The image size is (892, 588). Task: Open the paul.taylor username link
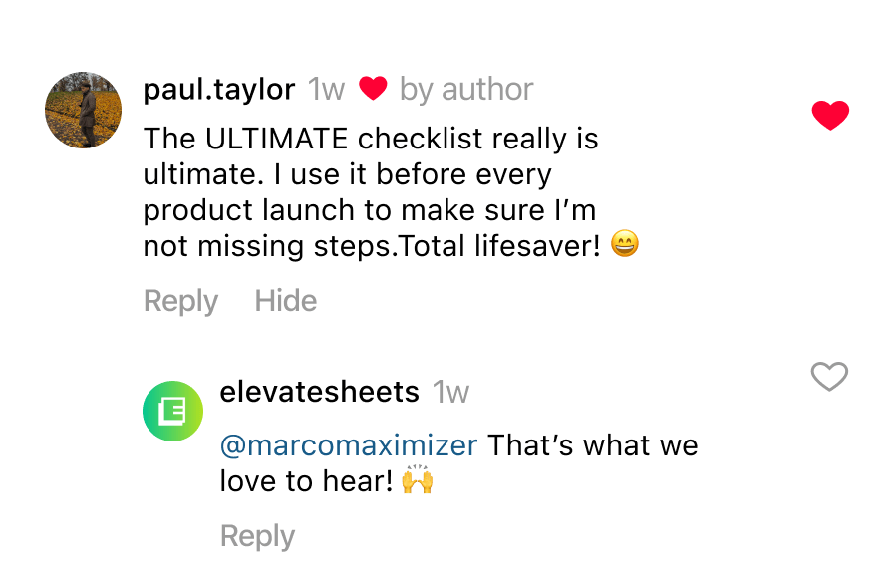click(x=219, y=90)
